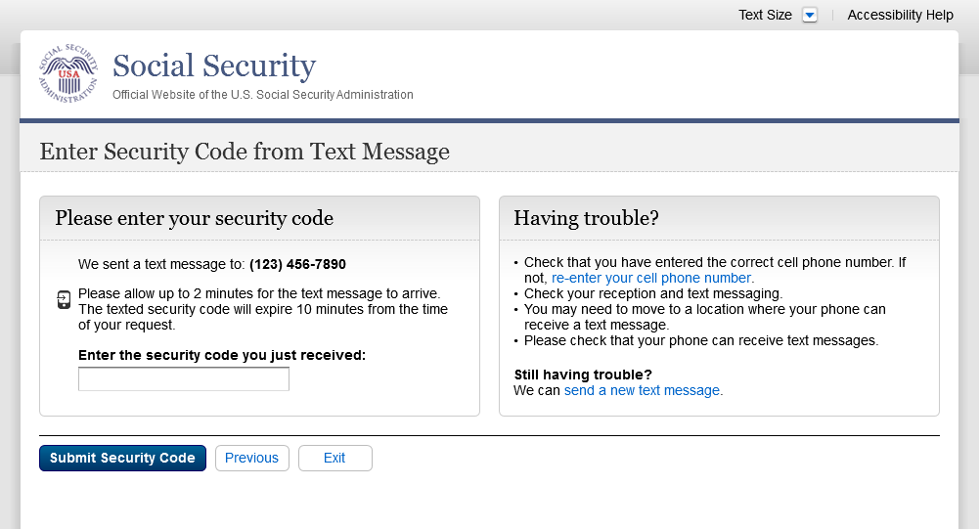This screenshot has height=530, width=980.
Task: Open the Text Size dropdown arrow
Action: point(809,15)
